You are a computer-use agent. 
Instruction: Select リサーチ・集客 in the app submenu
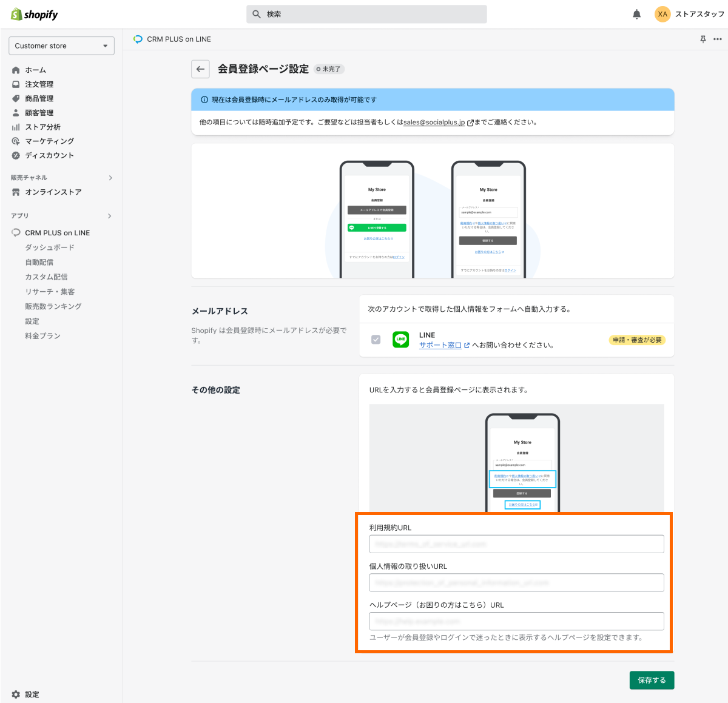pyautogui.click(x=50, y=292)
